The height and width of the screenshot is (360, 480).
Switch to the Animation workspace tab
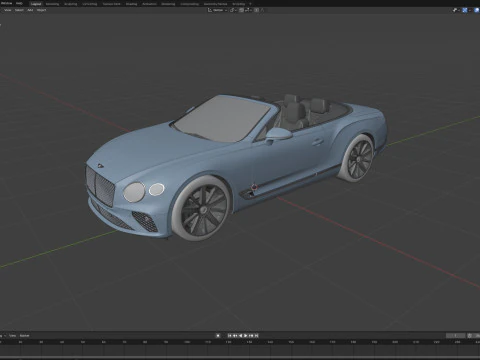(149, 4)
